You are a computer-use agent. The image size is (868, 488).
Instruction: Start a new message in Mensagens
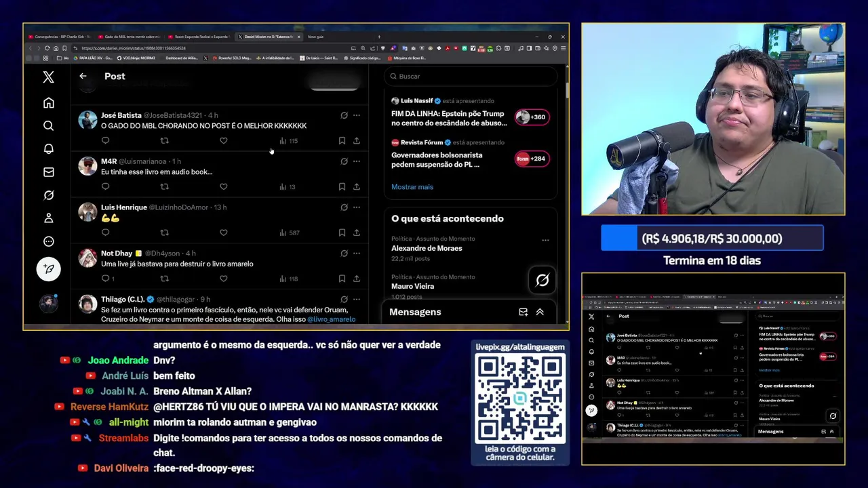point(523,312)
